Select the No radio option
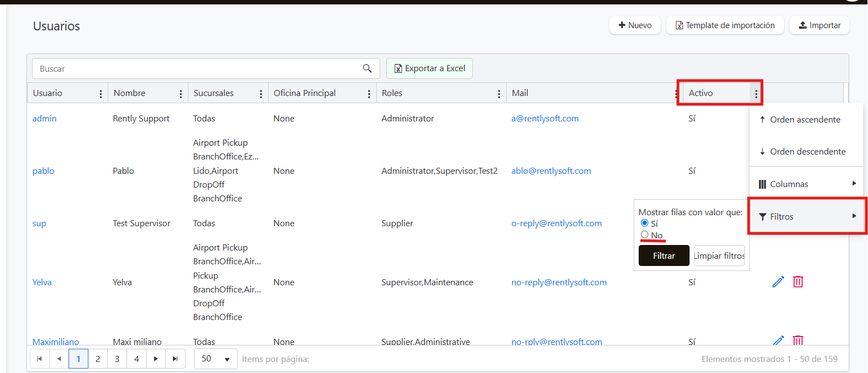Viewport: 868px width, 373px height. click(x=644, y=235)
